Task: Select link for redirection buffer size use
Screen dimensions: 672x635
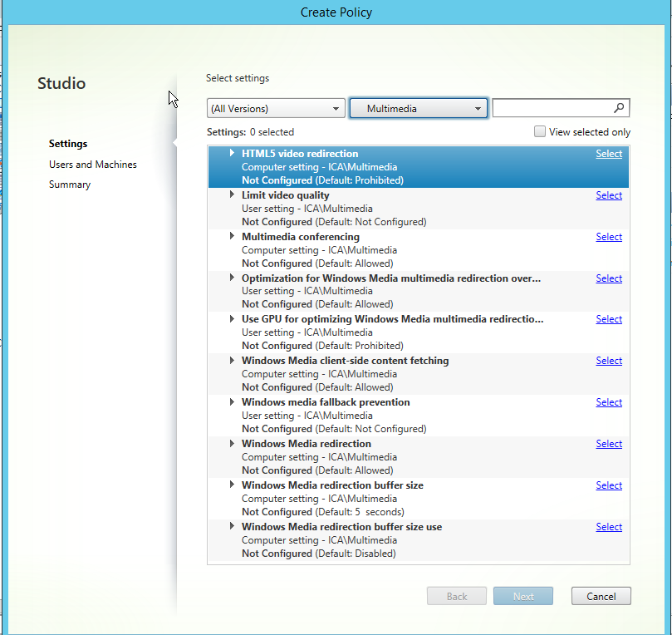Action: [609, 527]
